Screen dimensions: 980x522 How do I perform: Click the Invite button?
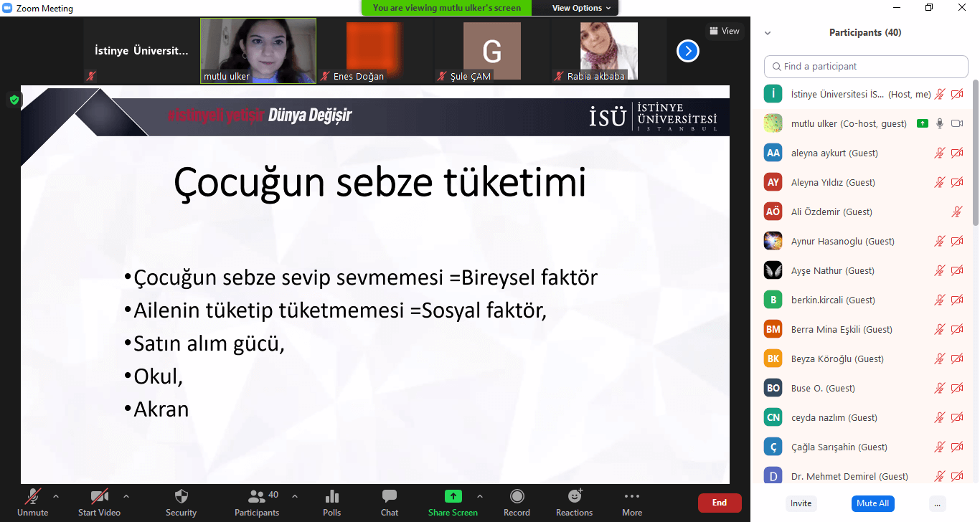(x=801, y=503)
